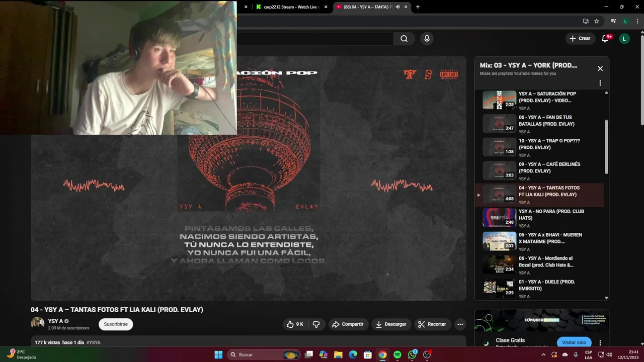Open Microsoft Store from taskbar
644x362 pixels.
pyautogui.click(x=368, y=354)
